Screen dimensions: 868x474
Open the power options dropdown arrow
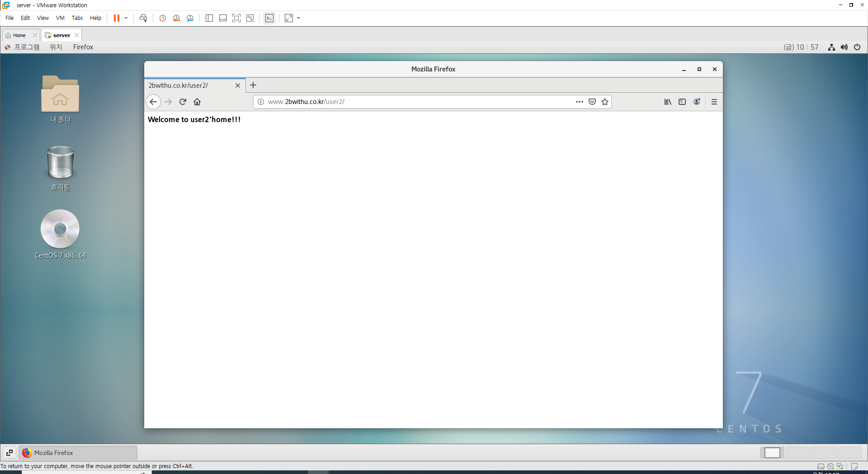click(126, 18)
